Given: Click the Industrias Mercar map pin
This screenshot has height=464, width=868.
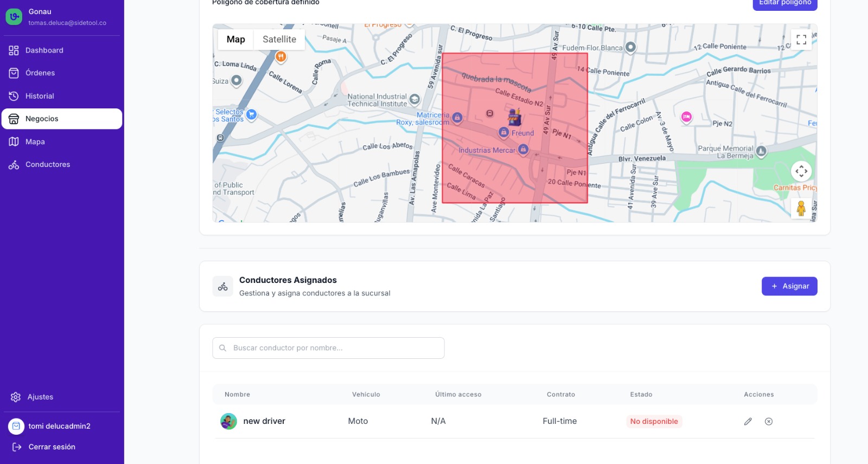Looking at the screenshot, I should [x=523, y=149].
